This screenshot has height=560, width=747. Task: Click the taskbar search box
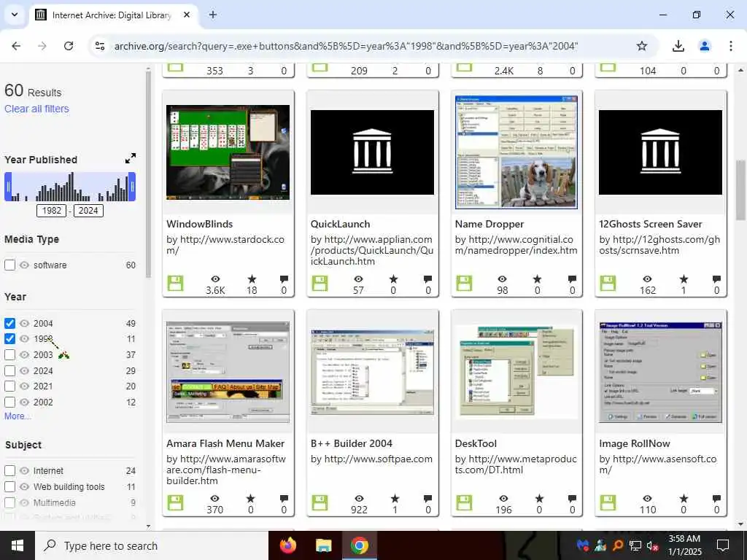click(x=152, y=545)
